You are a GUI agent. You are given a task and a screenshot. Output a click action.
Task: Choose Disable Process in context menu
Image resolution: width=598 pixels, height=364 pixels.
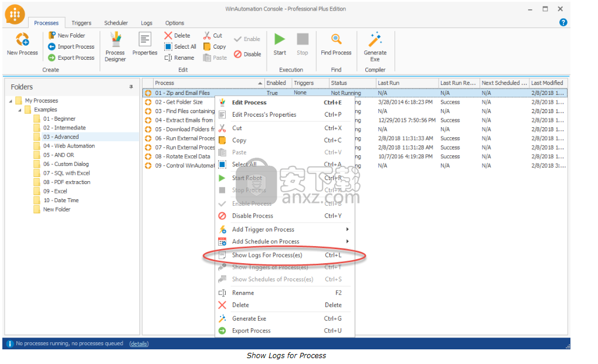coord(285,216)
